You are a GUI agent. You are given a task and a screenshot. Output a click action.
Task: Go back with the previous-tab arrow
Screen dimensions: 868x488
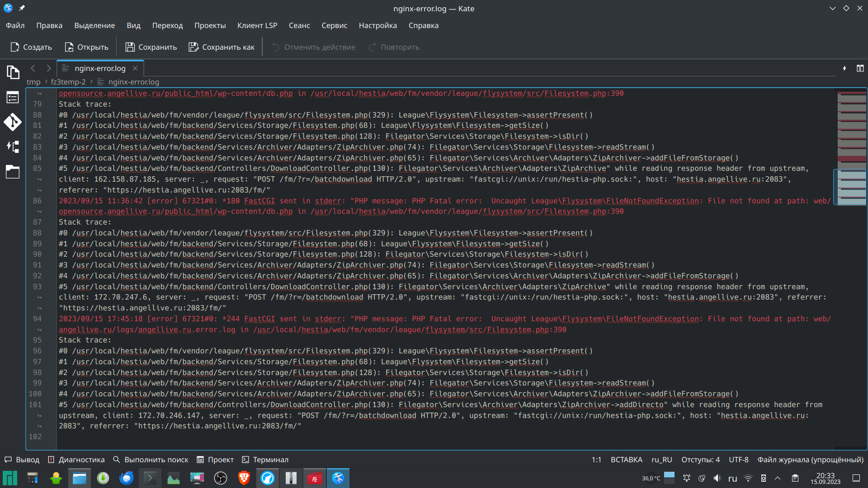click(33, 68)
